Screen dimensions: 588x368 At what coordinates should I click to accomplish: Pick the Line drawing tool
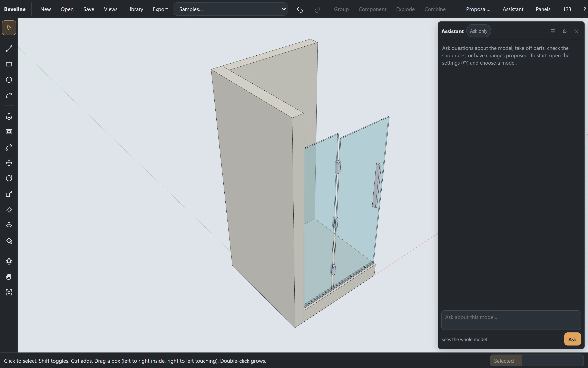(x=9, y=49)
